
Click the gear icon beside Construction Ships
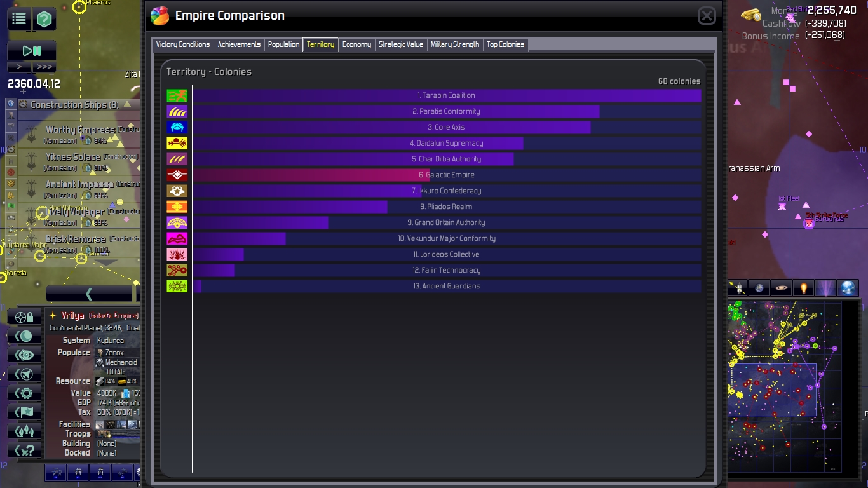coord(23,104)
